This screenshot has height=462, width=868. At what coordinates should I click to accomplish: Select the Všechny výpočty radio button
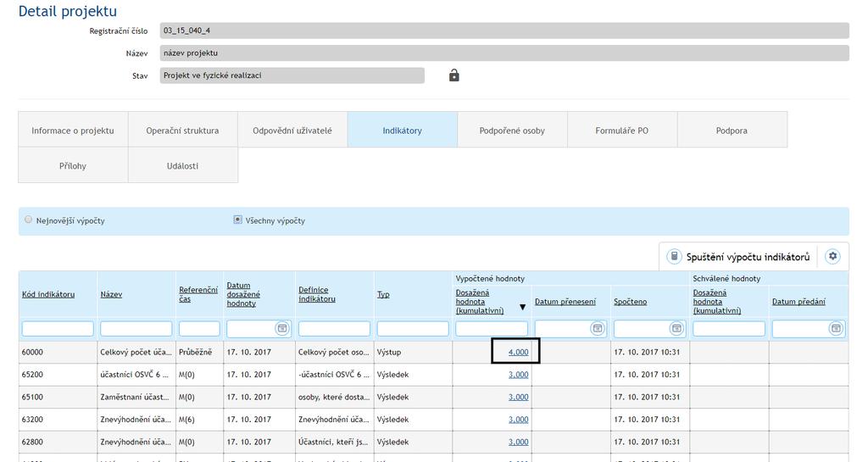[x=237, y=220]
